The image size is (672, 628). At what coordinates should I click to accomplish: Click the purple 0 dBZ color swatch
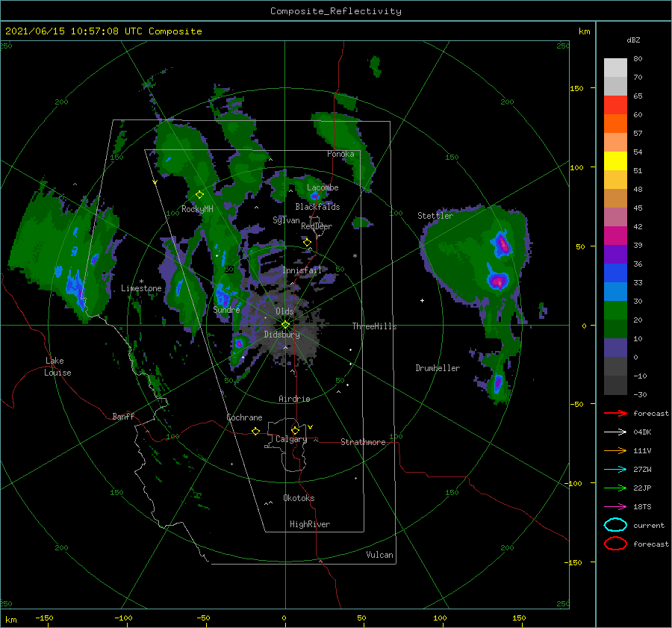615,348
